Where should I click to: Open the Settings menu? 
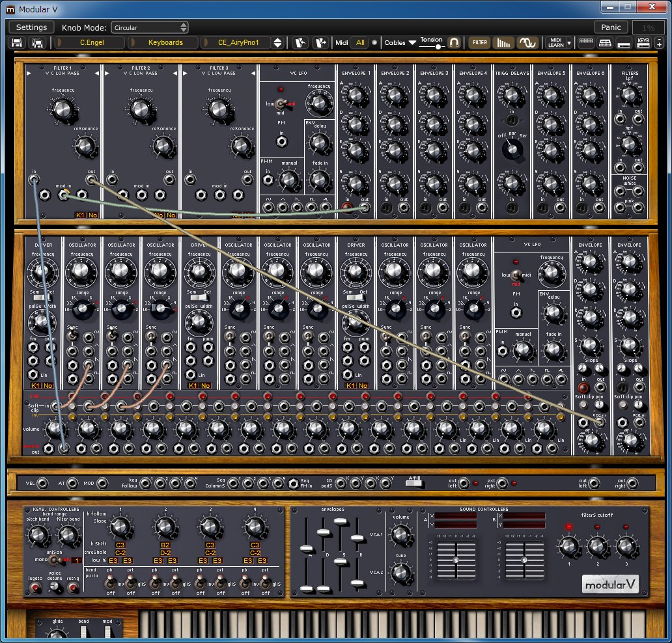31,27
